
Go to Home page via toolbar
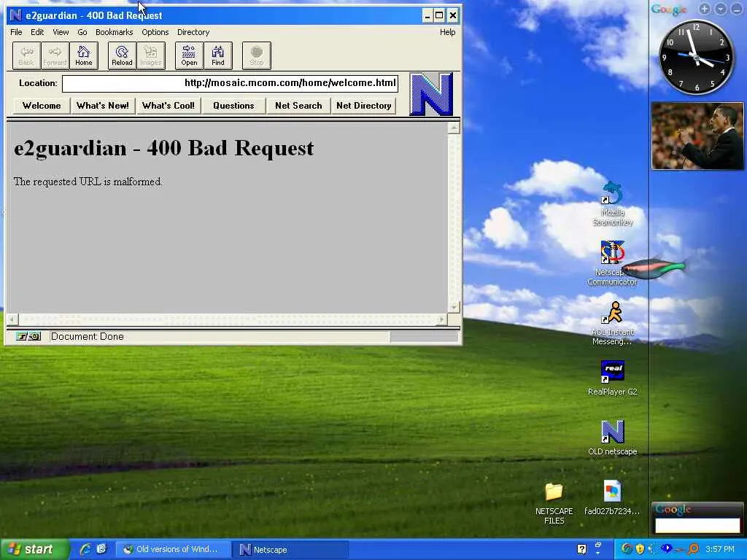pyautogui.click(x=84, y=55)
